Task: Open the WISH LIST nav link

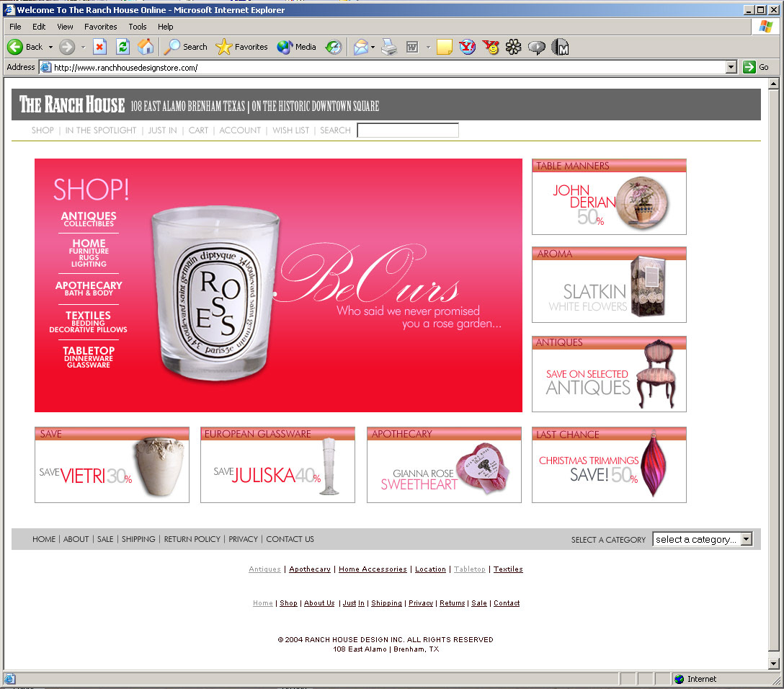Action: pos(291,130)
